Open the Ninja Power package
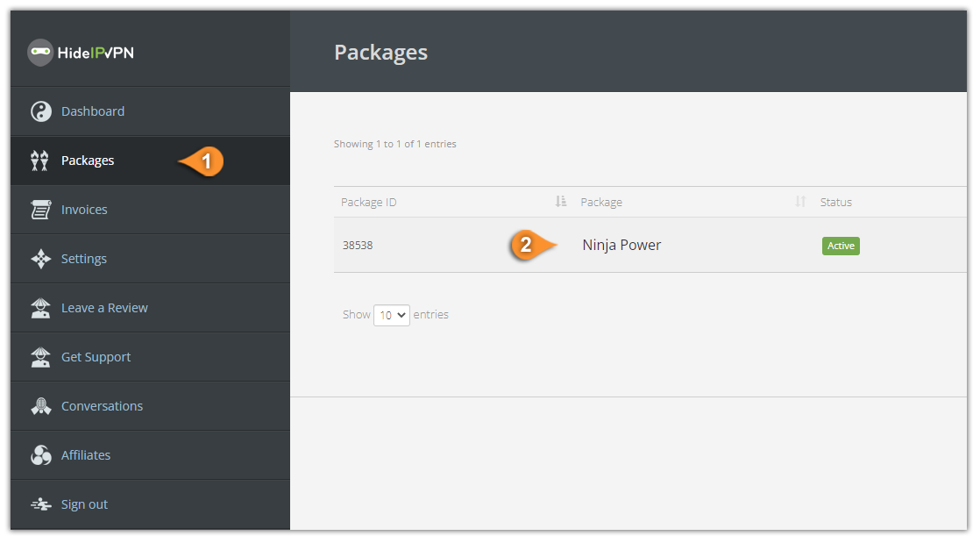Image resolution: width=980 pixels, height=543 pixels. [x=621, y=245]
